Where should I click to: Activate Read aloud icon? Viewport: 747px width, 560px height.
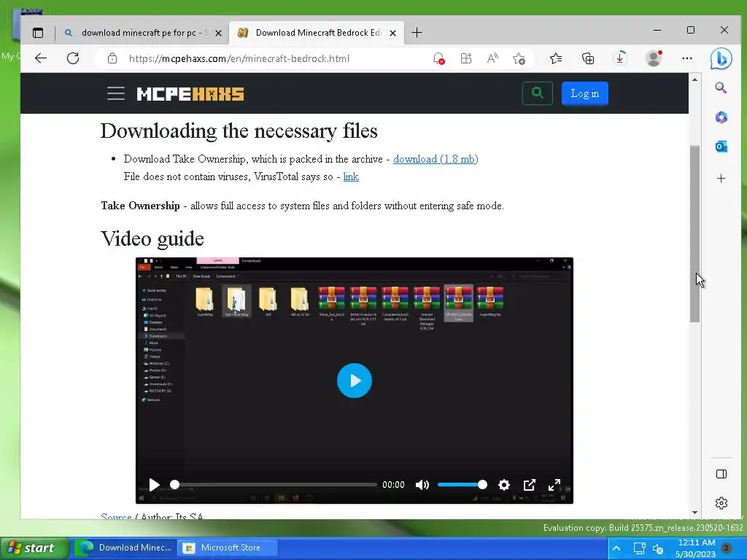(x=492, y=58)
